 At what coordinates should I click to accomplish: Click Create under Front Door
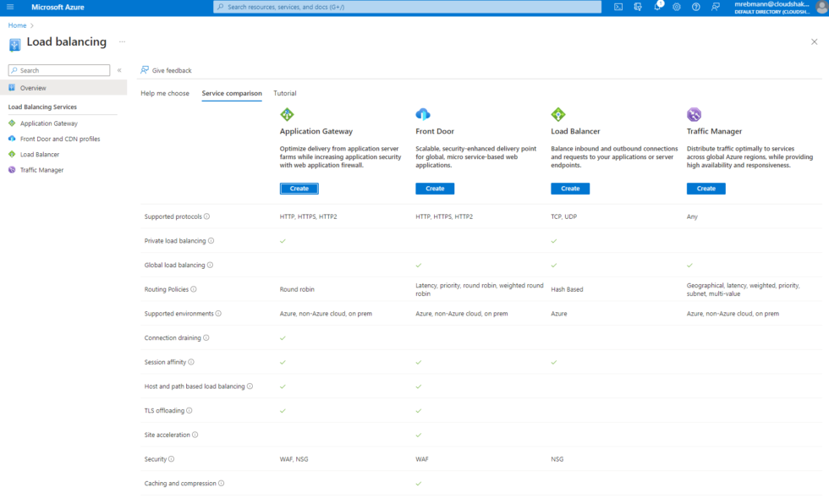[435, 188]
